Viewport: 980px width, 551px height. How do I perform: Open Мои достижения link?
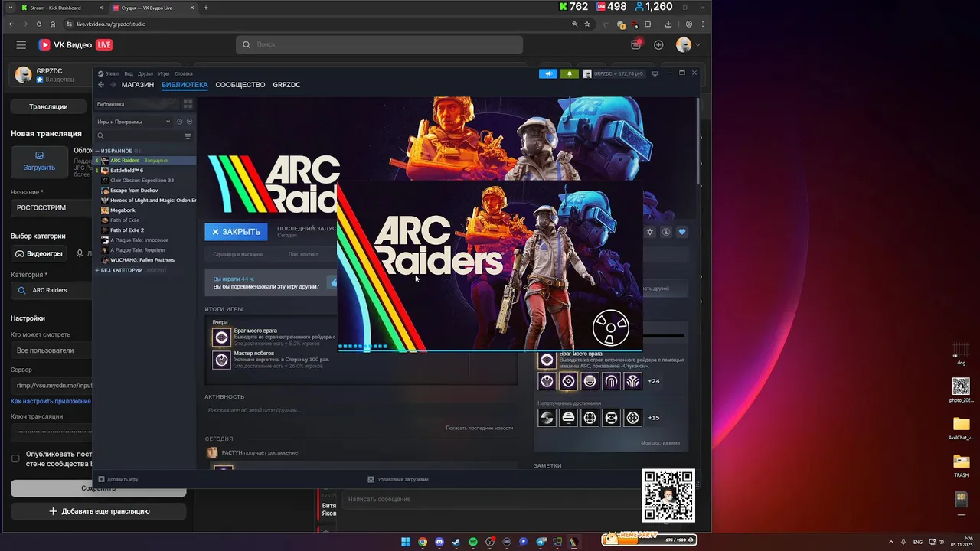click(x=660, y=443)
